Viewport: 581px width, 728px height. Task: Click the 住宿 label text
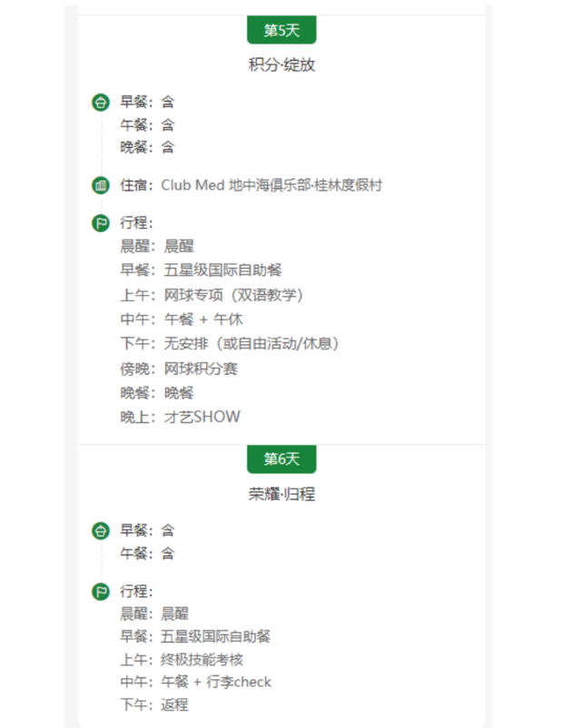[x=136, y=185]
